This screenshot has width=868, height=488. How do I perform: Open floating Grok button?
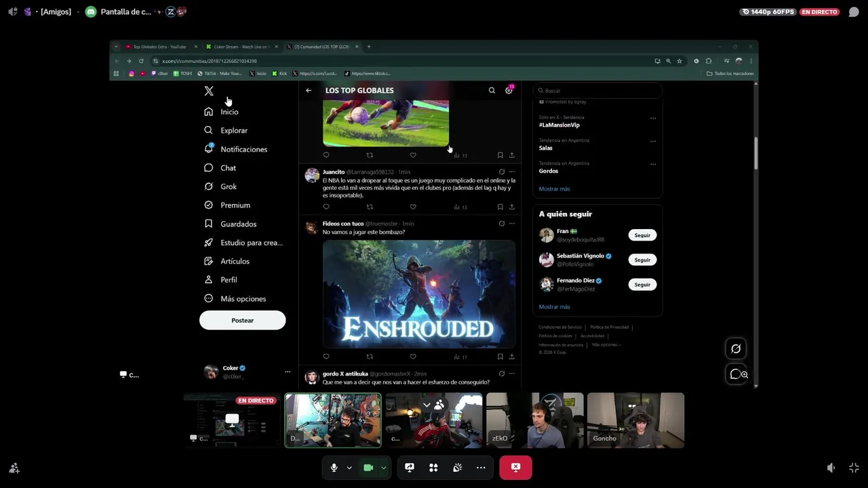coord(736,348)
